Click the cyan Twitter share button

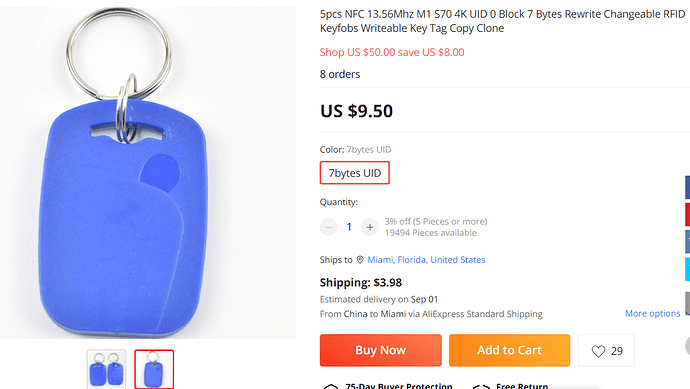pyautogui.click(x=687, y=269)
